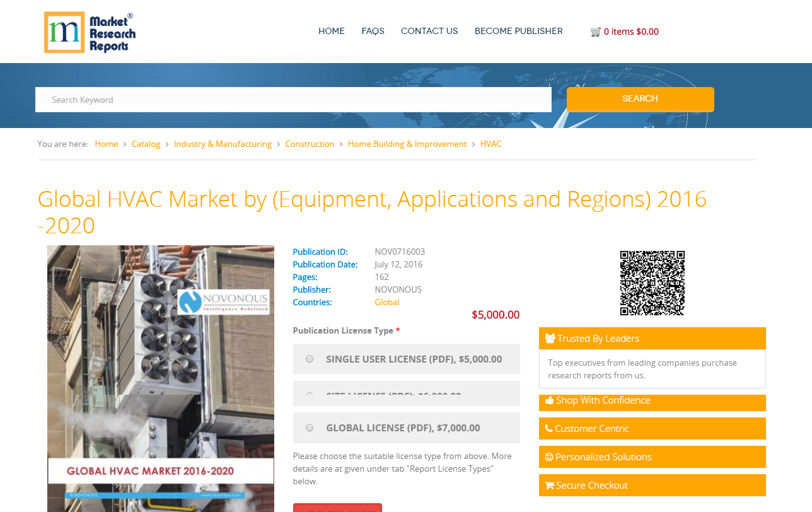Click the Global countries link
Image resolution: width=812 pixels, height=512 pixels.
coord(386,302)
